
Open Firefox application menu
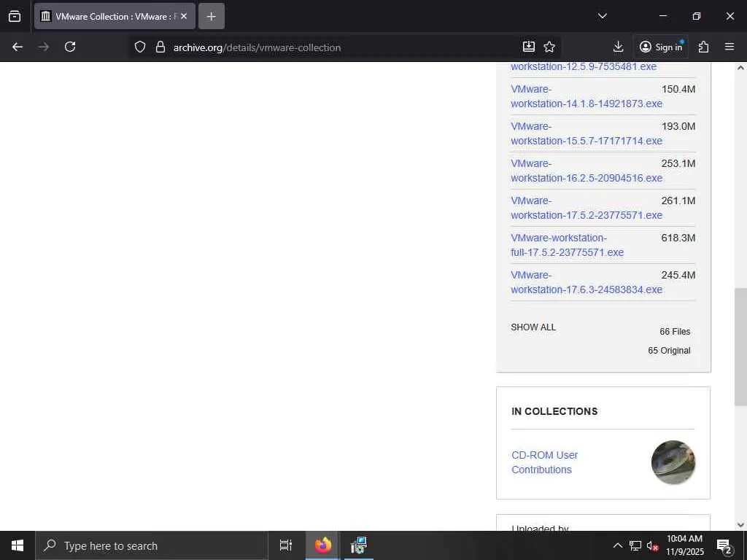click(x=729, y=47)
